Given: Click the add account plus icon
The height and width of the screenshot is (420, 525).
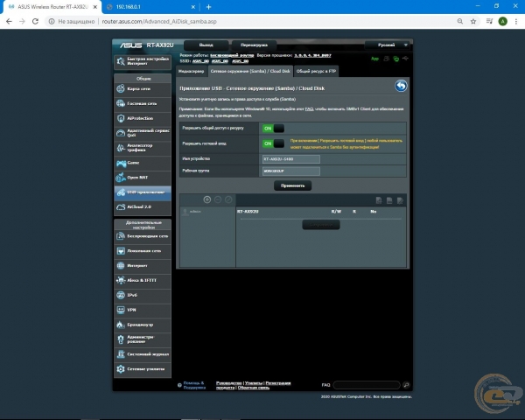Looking at the screenshot, I should tap(207, 200).
